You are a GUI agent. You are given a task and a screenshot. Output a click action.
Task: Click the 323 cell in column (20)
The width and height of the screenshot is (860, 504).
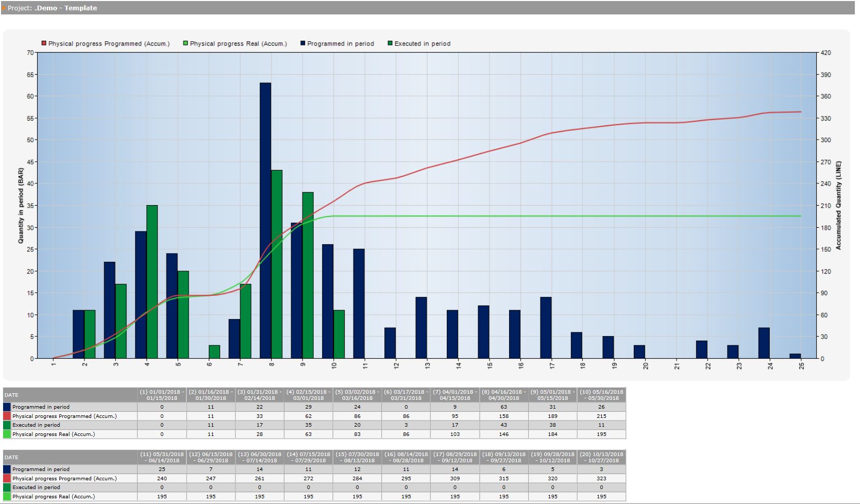tap(601, 478)
